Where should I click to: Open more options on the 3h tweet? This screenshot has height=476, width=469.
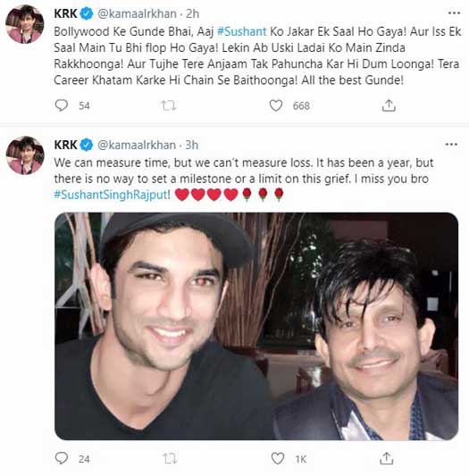point(451,145)
